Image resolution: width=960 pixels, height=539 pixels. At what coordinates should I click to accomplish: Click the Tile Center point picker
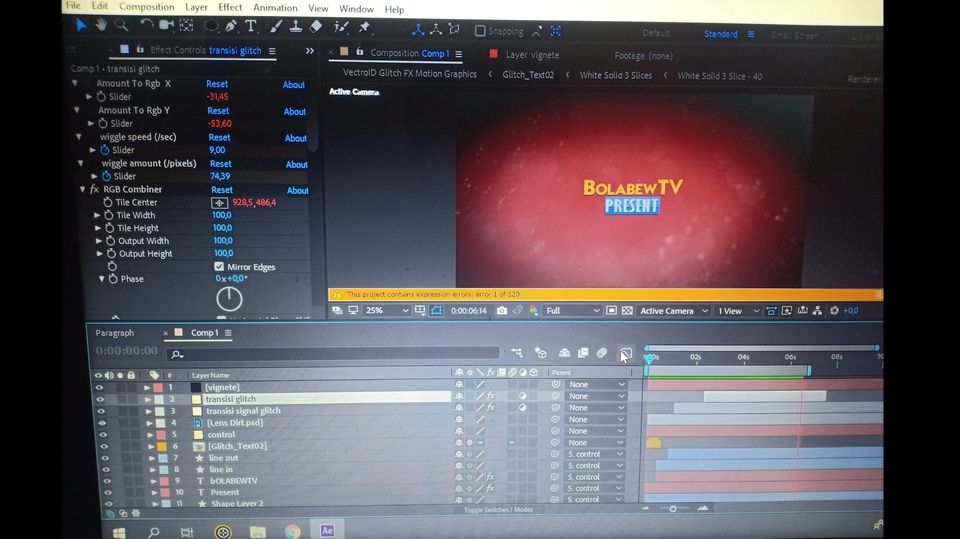[220, 203]
